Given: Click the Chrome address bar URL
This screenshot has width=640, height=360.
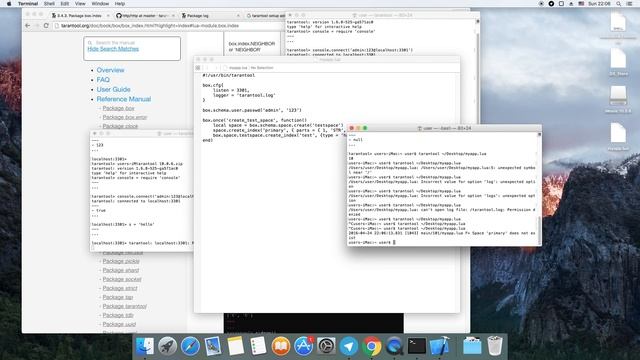Looking at the screenshot, I should [150, 26].
